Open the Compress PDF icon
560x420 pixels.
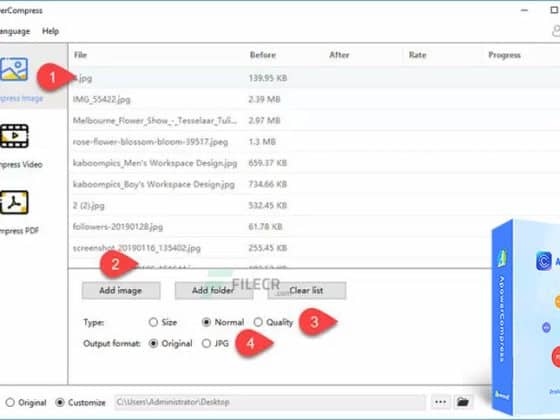(14, 202)
